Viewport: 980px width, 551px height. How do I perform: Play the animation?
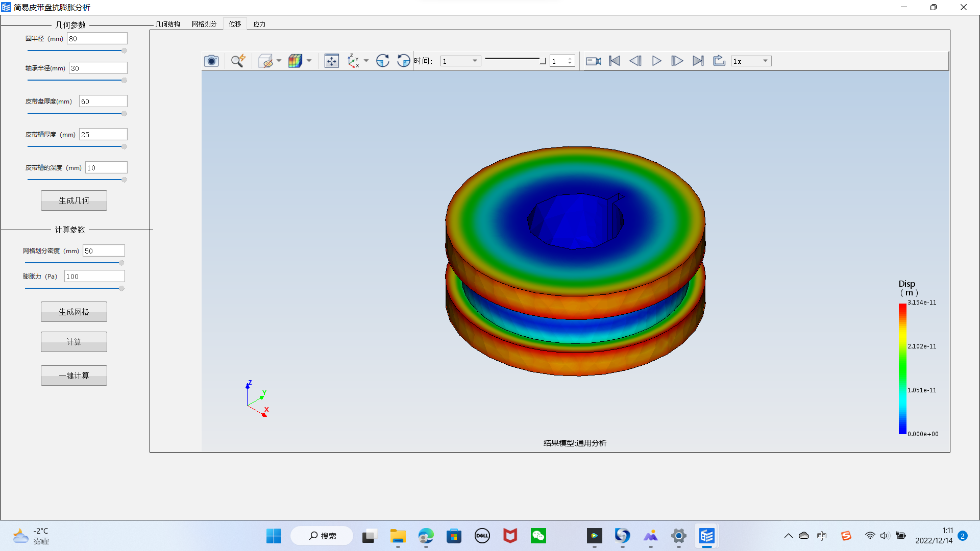point(656,61)
